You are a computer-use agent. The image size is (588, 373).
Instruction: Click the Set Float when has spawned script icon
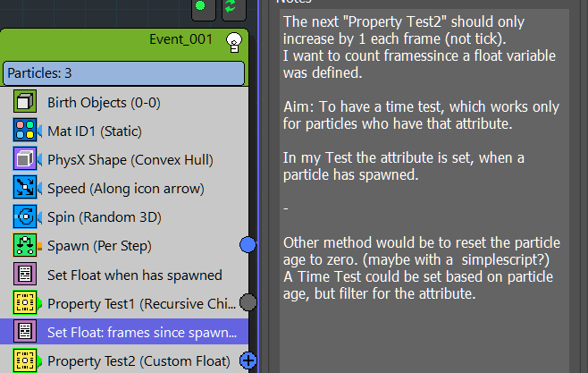(x=25, y=275)
